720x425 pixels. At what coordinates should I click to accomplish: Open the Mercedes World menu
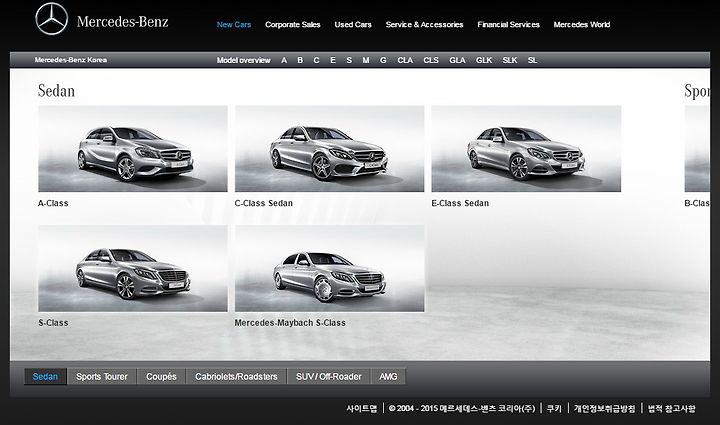point(582,25)
